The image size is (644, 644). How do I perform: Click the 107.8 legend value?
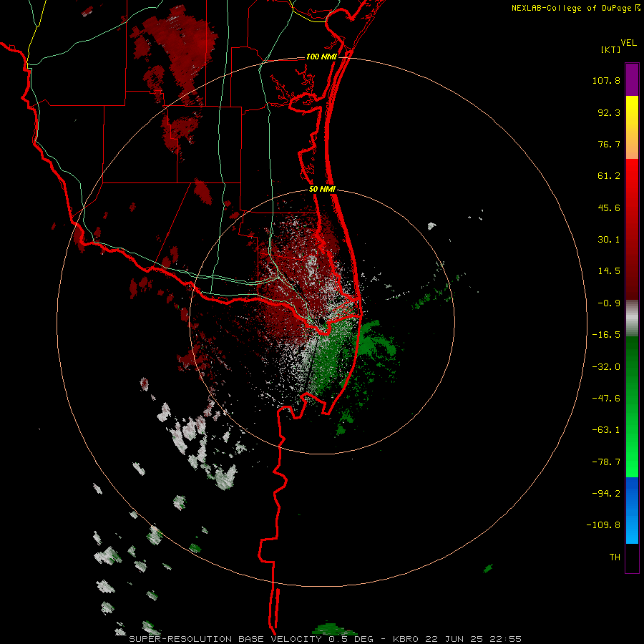[x=606, y=80]
